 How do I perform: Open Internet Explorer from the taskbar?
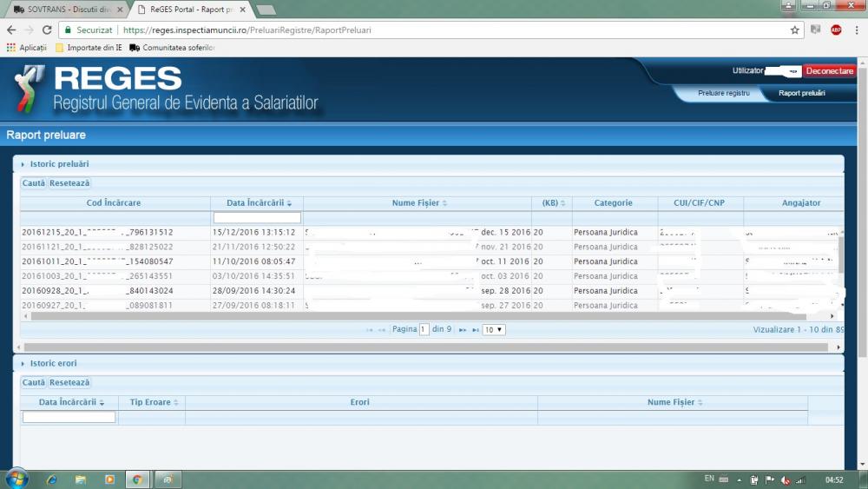tap(51, 479)
